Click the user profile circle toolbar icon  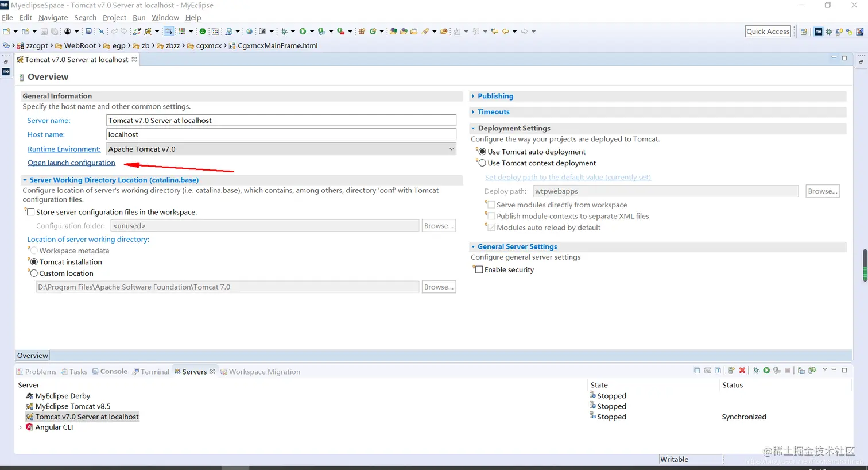coord(68,32)
